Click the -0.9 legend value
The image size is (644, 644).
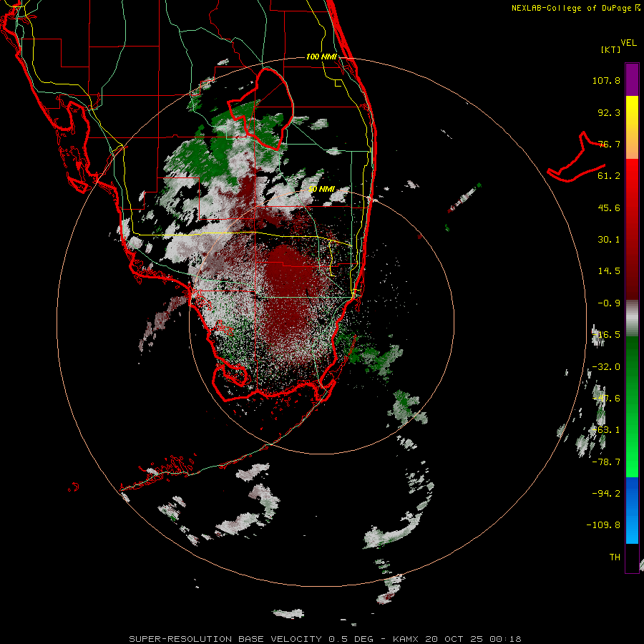point(609,303)
